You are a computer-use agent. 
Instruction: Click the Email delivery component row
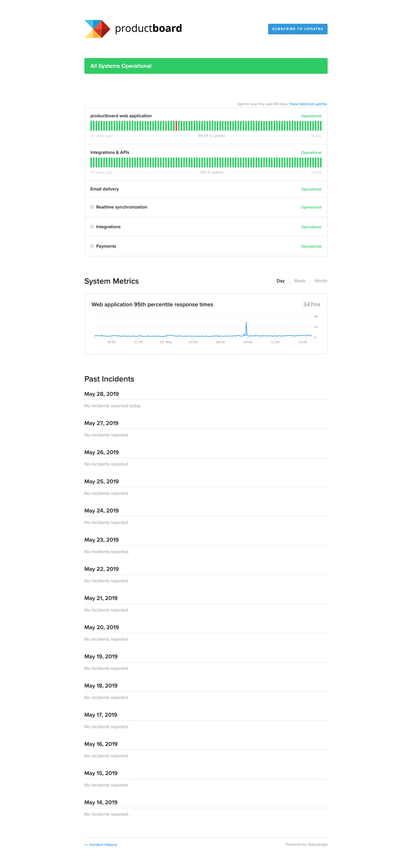click(206, 189)
